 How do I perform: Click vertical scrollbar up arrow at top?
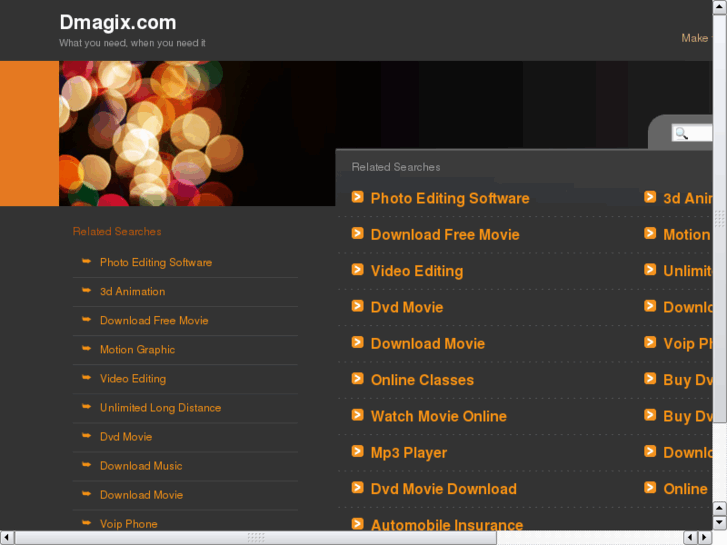click(x=720, y=7)
